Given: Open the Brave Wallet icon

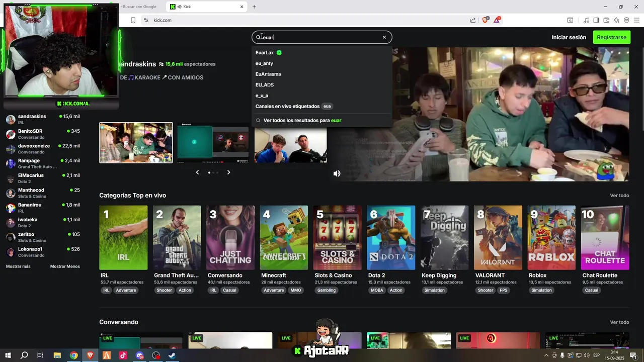Looking at the screenshot, I should tap(606, 20).
